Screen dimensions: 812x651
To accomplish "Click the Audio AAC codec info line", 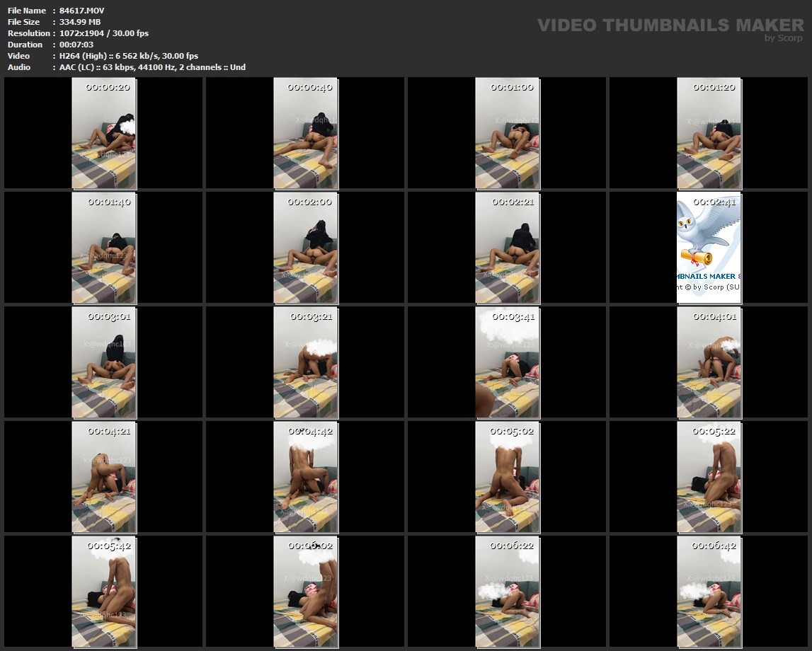I will pos(126,67).
